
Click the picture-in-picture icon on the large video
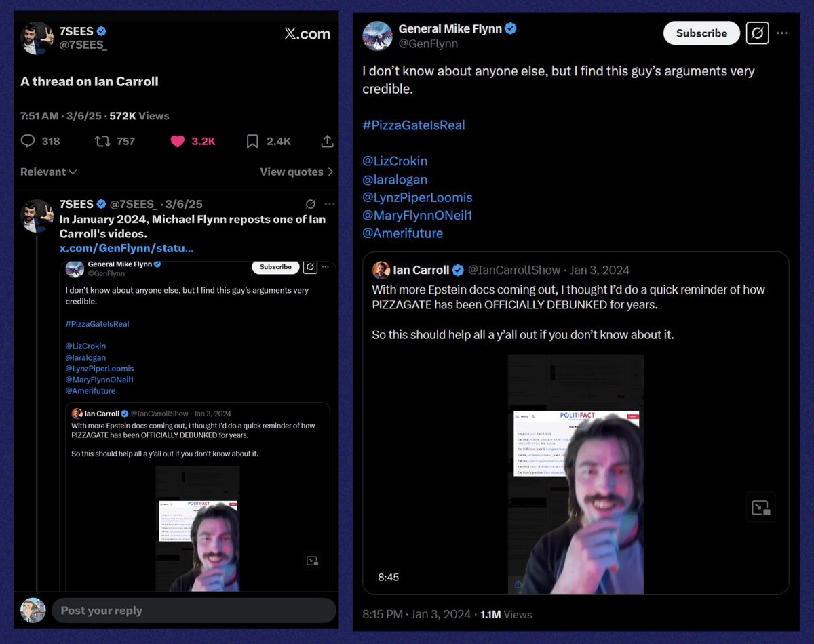point(760,507)
